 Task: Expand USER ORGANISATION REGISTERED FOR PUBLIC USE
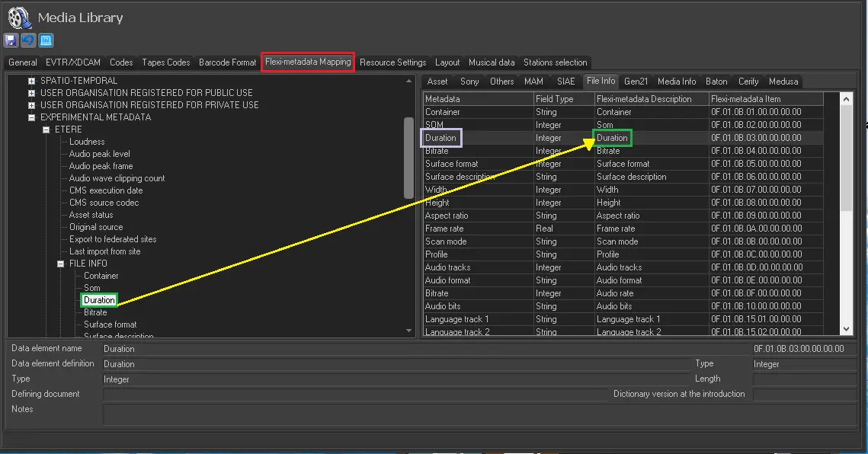[32, 93]
